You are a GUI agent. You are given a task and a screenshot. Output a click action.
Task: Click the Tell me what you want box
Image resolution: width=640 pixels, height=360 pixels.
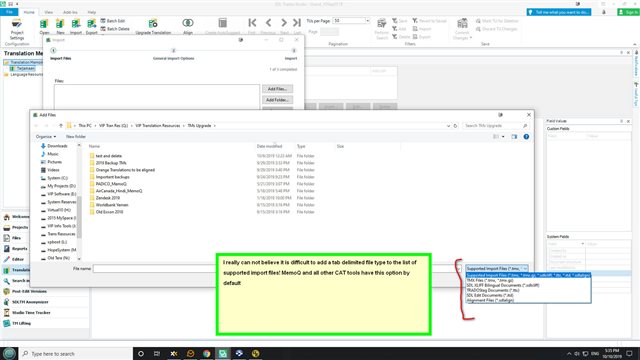click(558, 12)
